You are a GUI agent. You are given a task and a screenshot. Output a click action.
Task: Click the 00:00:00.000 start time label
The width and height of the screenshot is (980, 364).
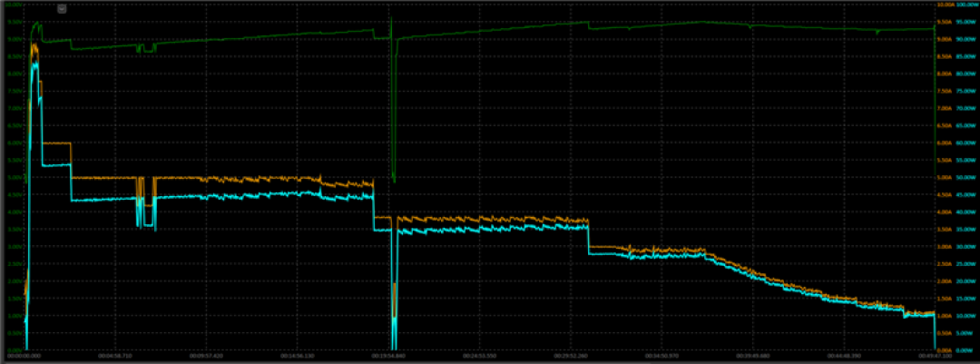click(x=24, y=355)
